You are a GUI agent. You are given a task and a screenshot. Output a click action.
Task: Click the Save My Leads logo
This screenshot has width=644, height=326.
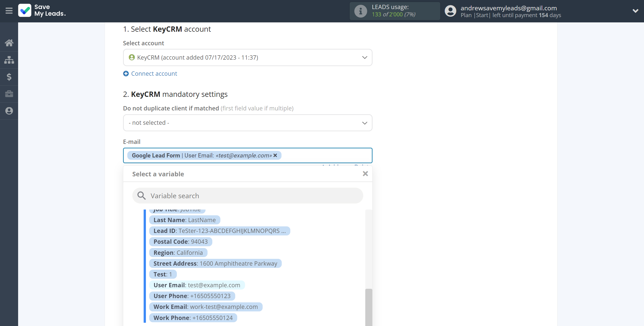click(42, 11)
